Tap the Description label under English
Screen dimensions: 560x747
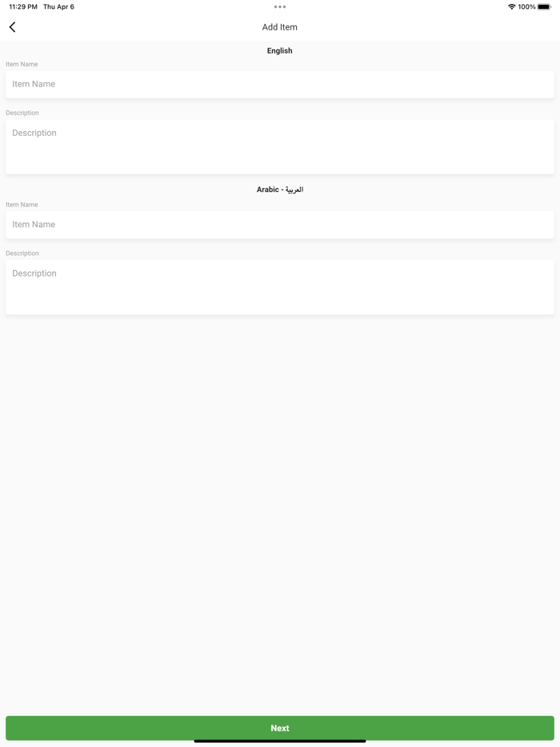coord(22,113)
